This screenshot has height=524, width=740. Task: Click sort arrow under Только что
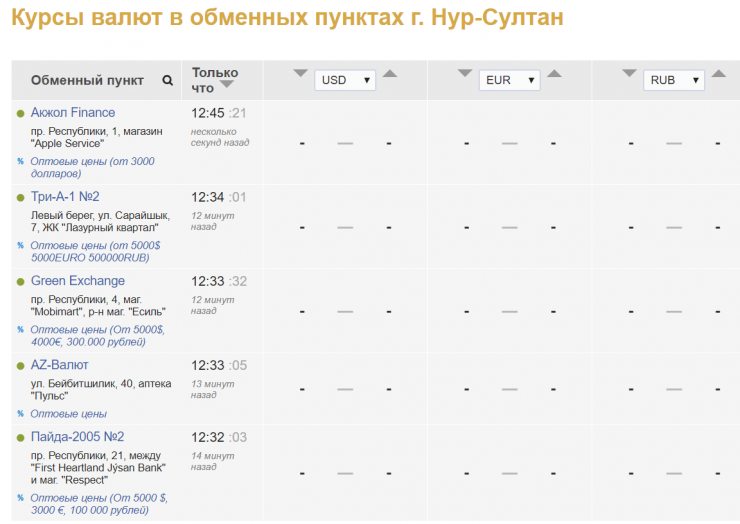(227, 86)
